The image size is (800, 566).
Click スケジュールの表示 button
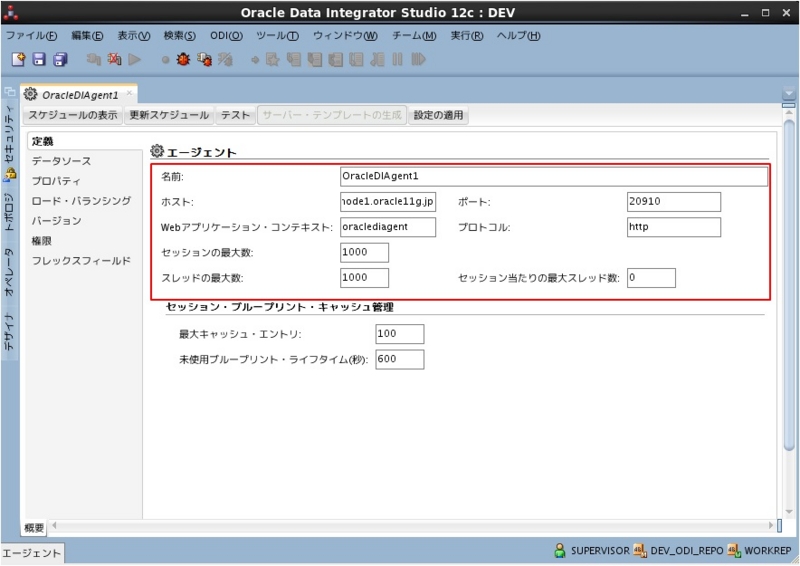click(72, 115)
